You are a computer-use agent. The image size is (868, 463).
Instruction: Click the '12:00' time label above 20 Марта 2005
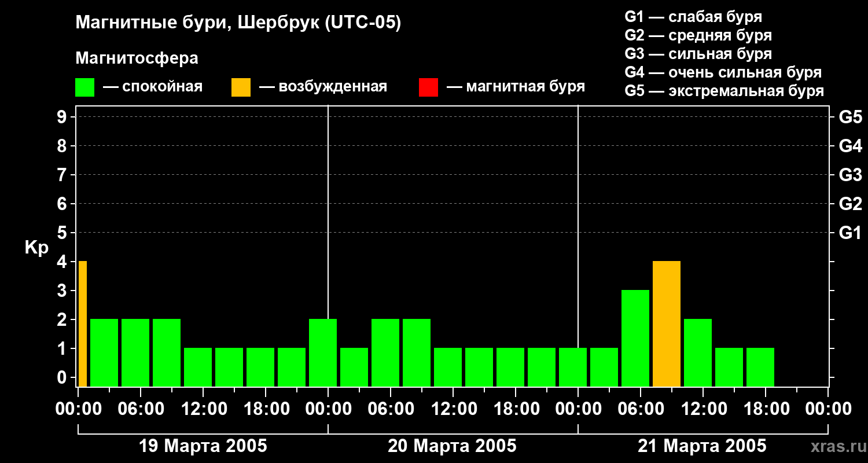pyautogui.click(x=453, y=409)
